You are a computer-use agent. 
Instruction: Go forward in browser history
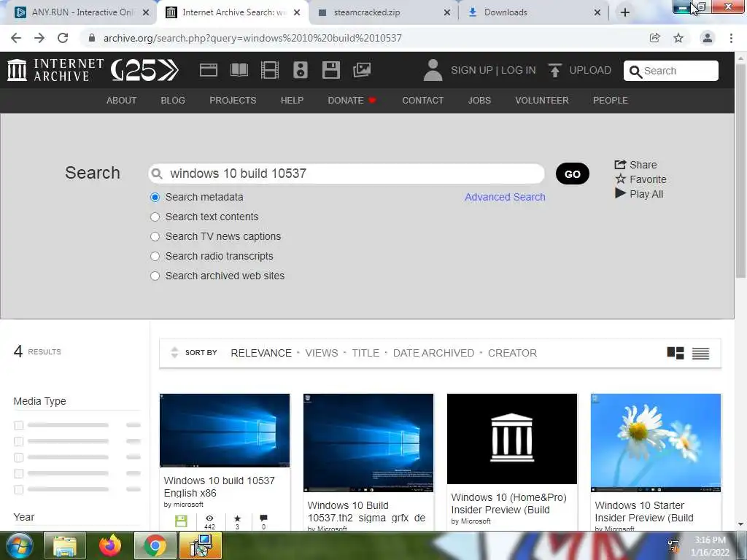click(x=39, y=38)
